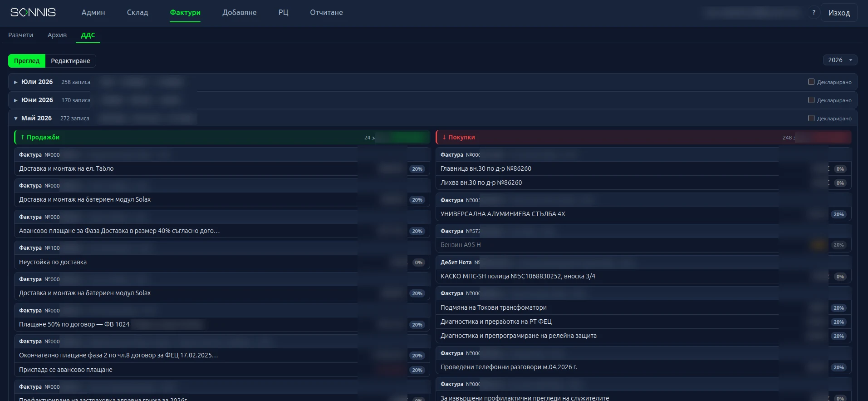Open the Отчитане tab
The height and width of the screenshot is (401, 868).
326,13
